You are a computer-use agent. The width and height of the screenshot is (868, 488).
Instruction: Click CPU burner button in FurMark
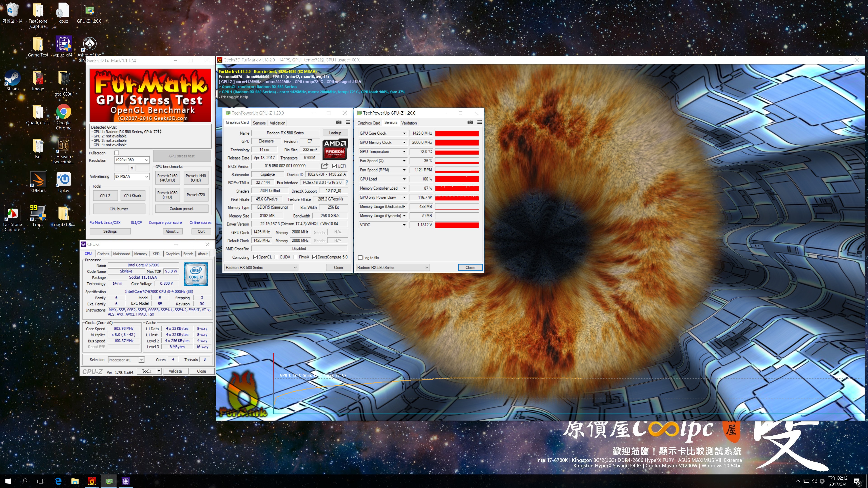(119, 209)
